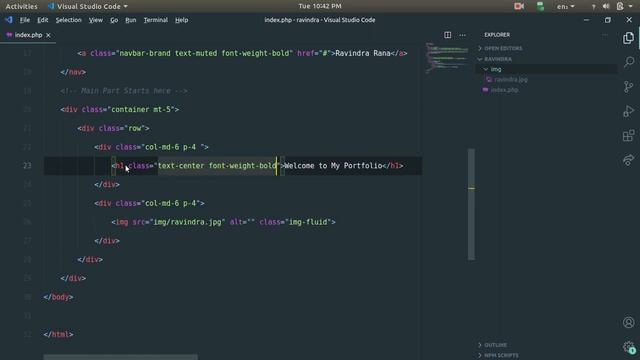Screen dimensions: 640x360
Task: Open the View menu
Action: point(96,20)
